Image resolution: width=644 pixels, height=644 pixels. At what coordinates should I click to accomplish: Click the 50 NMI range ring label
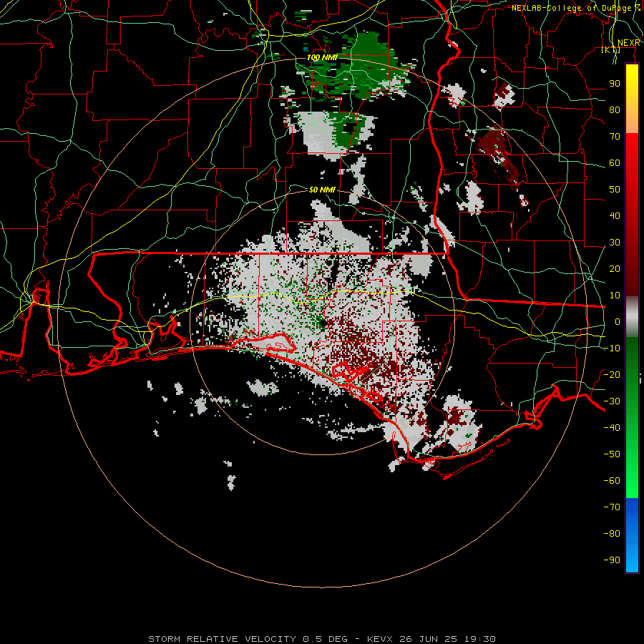tap(322, 190)
